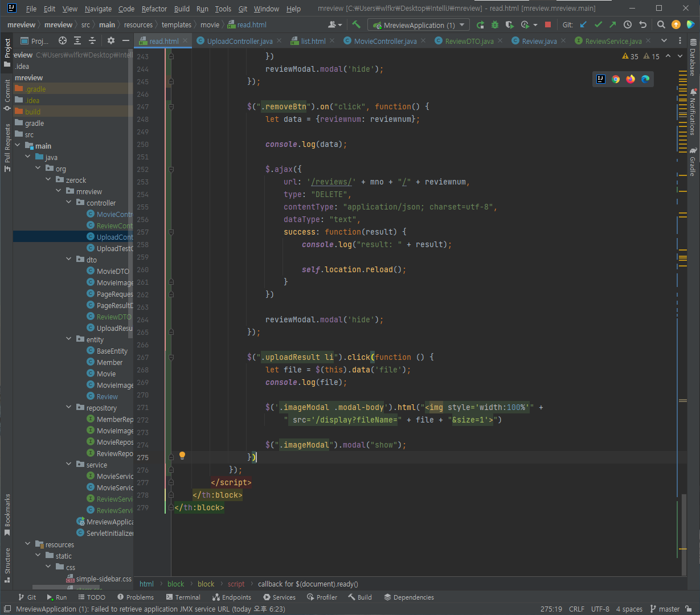Open the Notifications side panel

(x=693, y=112)
